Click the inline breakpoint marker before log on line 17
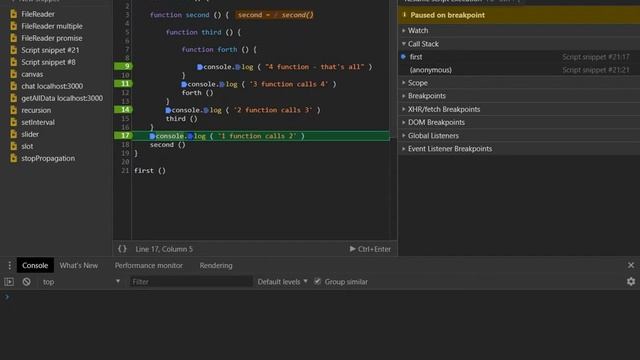Image resolution: width=640 pixels, height=360 pixels. [190, 136]
